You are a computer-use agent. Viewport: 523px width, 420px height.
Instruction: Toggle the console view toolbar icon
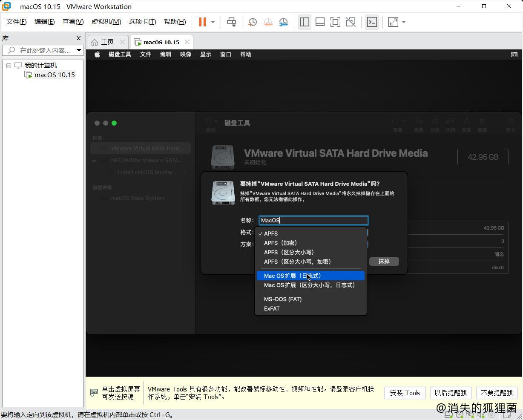[x=372, y=22]
